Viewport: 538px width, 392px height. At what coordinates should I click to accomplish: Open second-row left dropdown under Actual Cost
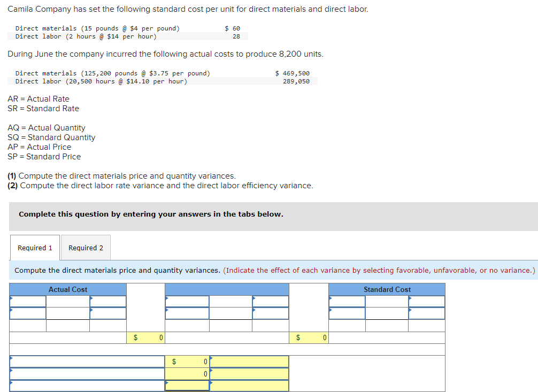[x=28, y=313]
